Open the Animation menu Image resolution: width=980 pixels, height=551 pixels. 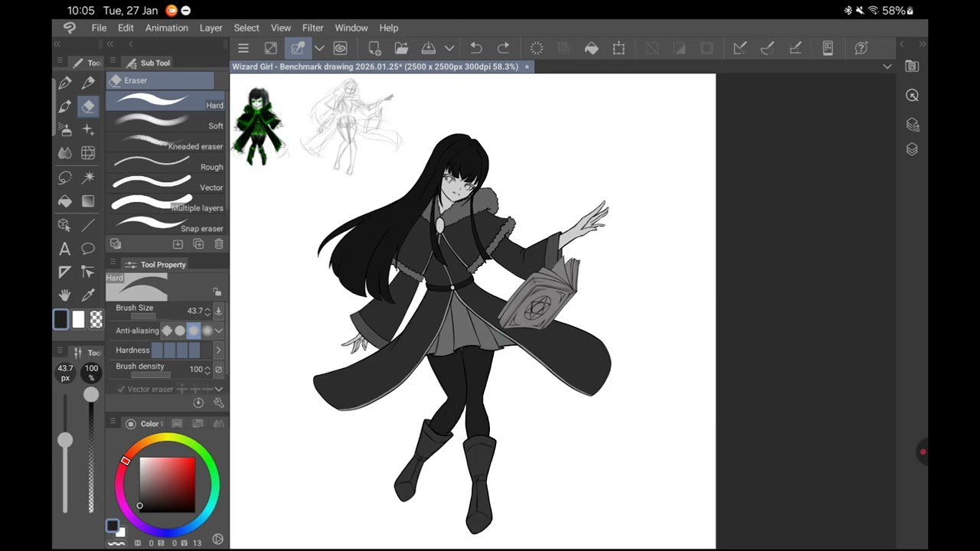167,28
